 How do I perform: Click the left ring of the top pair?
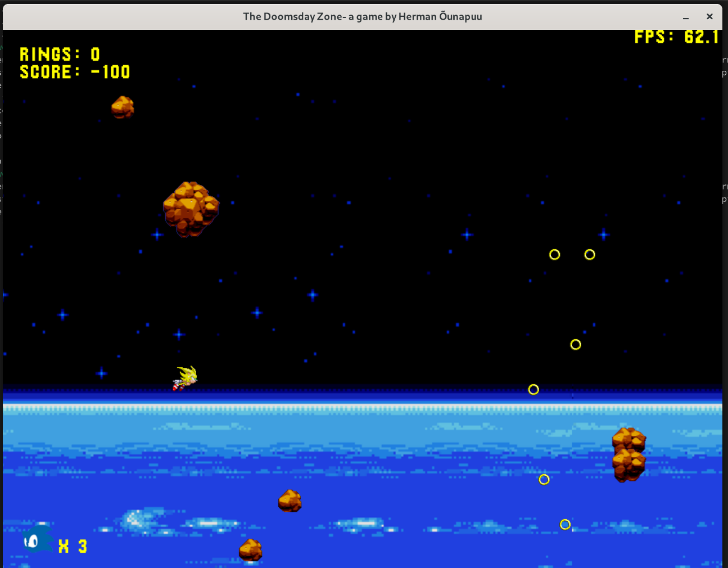554,255
